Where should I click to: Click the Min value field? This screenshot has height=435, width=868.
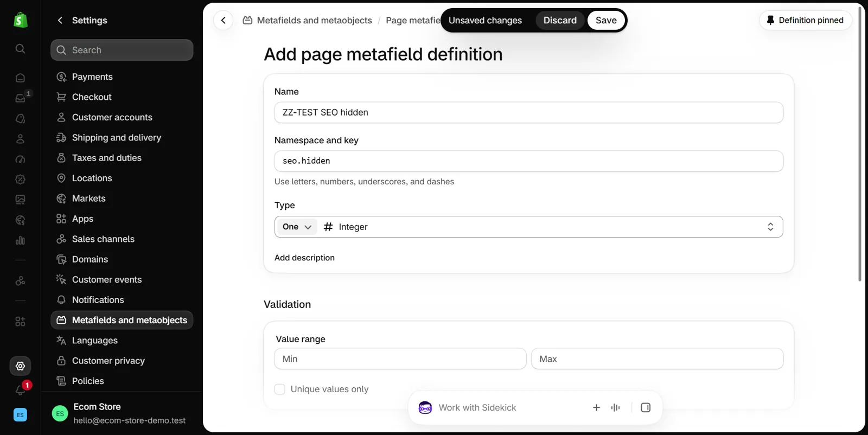400,359
